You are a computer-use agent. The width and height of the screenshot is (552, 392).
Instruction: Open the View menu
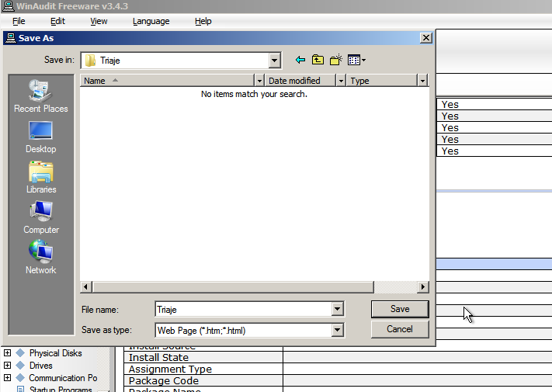99,21
